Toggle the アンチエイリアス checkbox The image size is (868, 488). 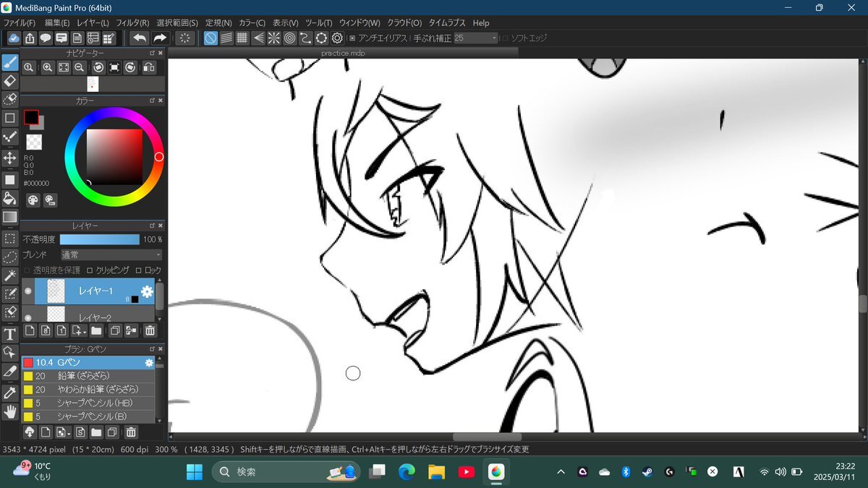coord(352,38)
